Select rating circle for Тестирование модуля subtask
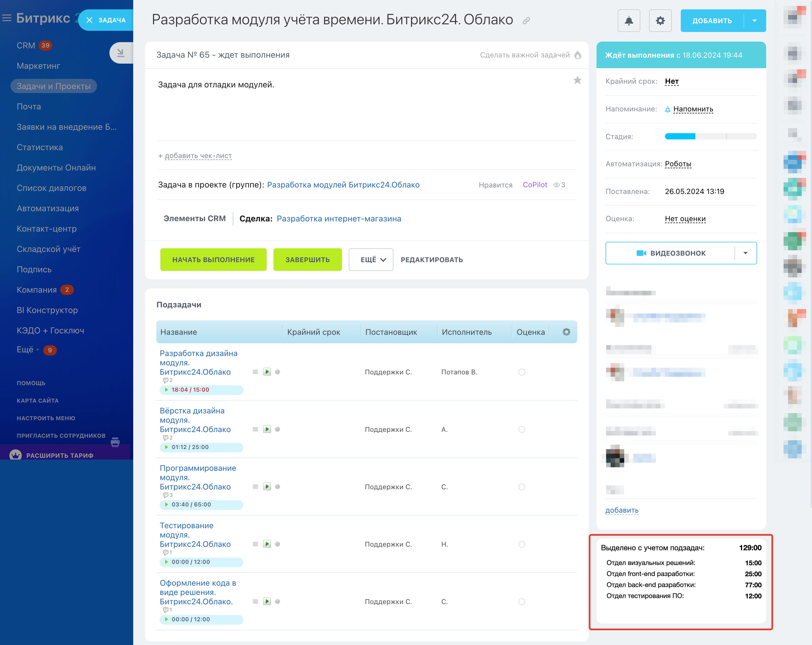Viewport: 812px width, 645px height. pos(522,544)
